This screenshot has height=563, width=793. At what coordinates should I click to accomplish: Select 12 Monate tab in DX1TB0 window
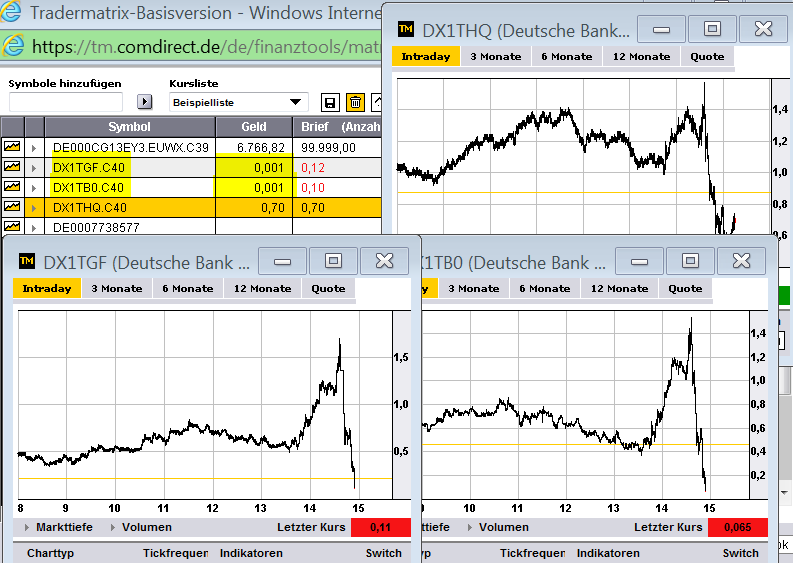[620, 288]
